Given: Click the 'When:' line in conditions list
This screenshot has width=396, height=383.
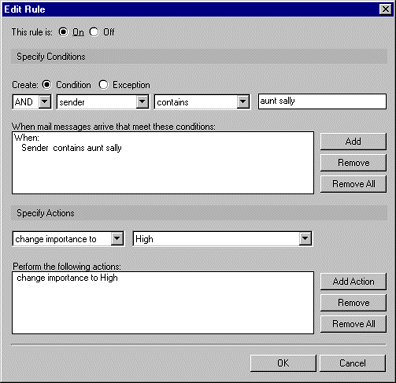Looking at the screenshot, I should click(x=27, y=138).
